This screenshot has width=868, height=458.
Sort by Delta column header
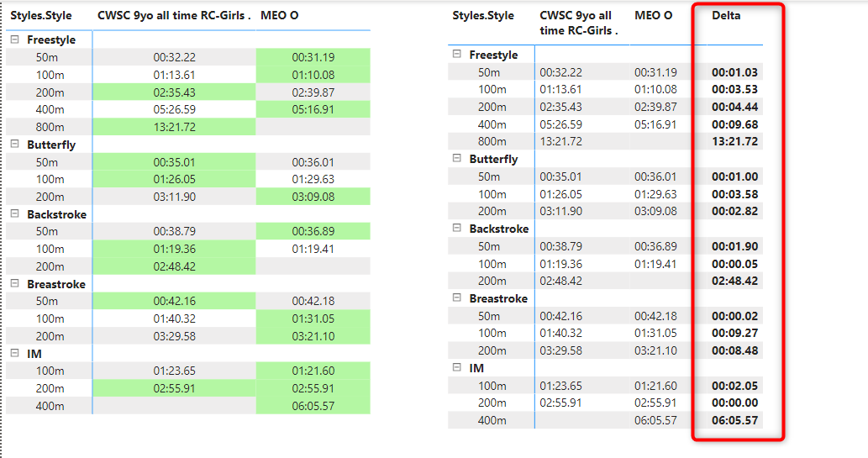pos(726,15)
